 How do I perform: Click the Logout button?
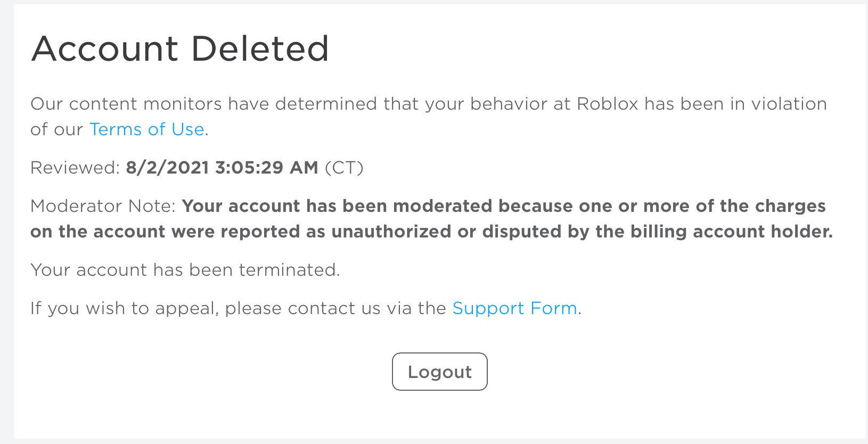pos(439,372)
